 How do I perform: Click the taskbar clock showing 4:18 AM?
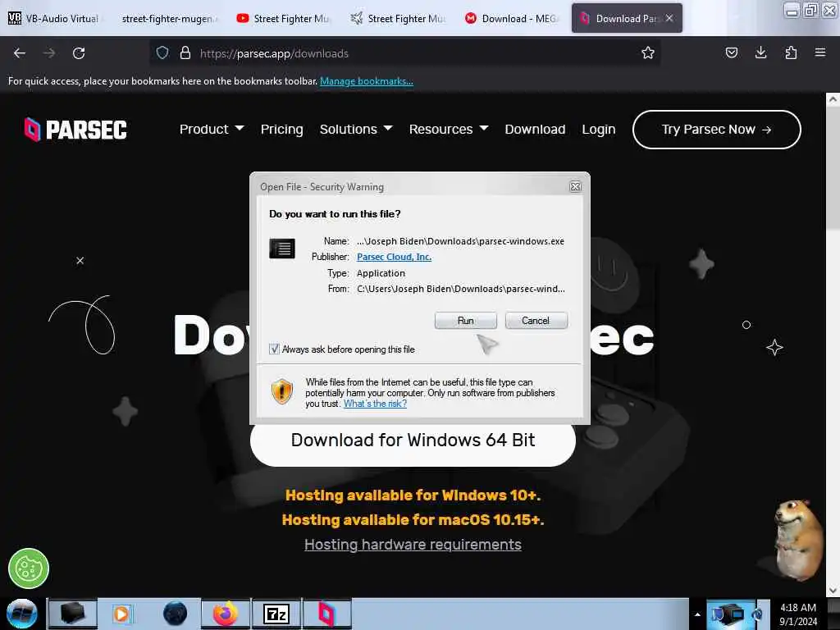798,614
